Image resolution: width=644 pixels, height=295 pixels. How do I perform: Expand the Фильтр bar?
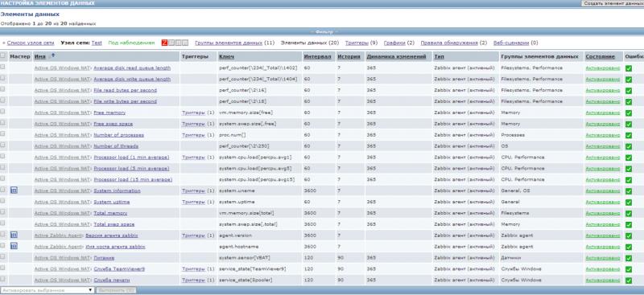pyautogui.click(x=321, y=31)
